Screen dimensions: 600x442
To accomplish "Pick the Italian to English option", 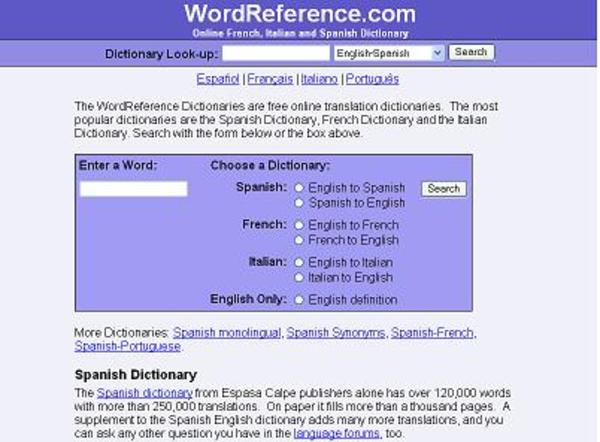I will point(300,278).
